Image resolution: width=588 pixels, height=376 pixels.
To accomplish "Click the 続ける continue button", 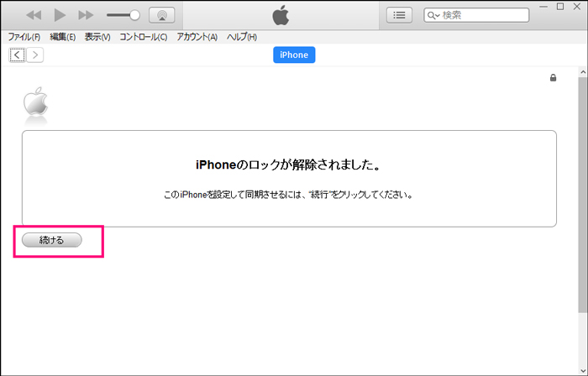I will 52,240.
